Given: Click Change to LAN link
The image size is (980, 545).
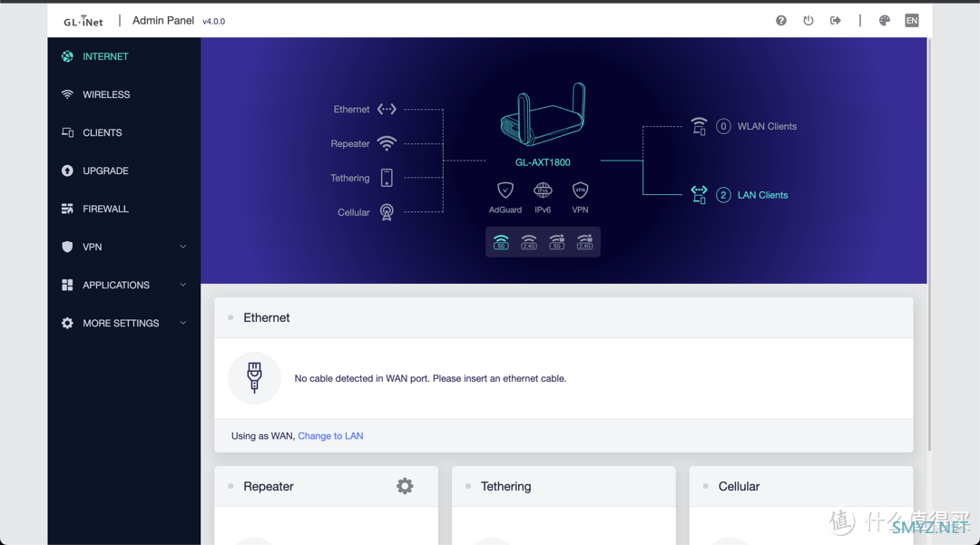Looking at the screenshot, I should click(x=330, y=436).
